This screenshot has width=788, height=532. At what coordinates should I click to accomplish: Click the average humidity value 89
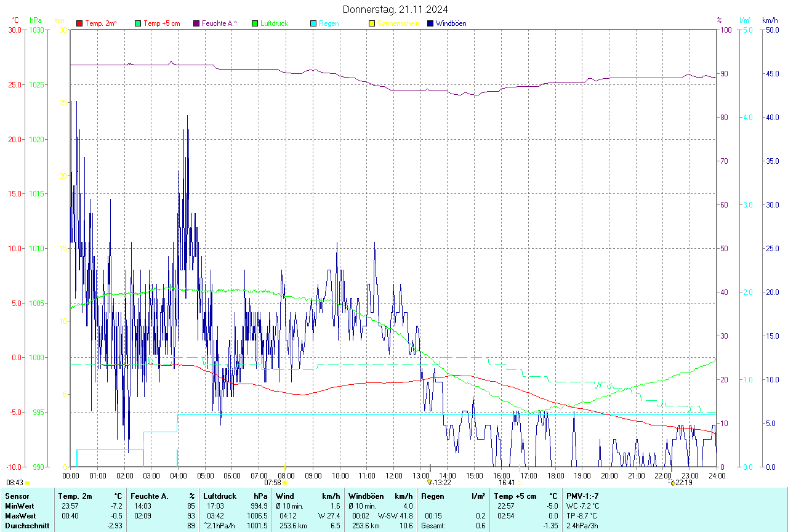click(x=191, y=525)
